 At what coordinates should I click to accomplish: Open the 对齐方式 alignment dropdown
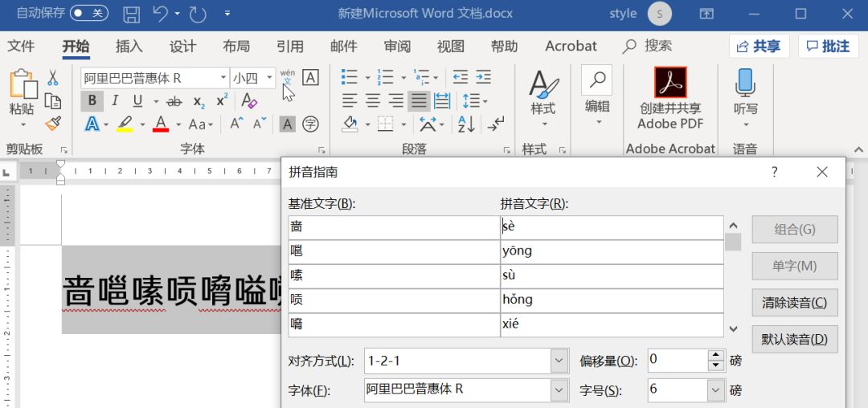tap(559, 361)
